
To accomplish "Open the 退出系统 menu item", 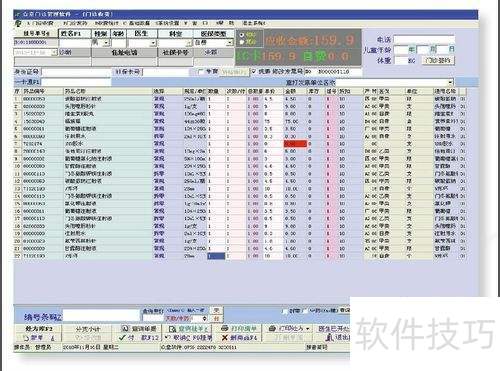I will pyautogui.click(x=254, y=23).
